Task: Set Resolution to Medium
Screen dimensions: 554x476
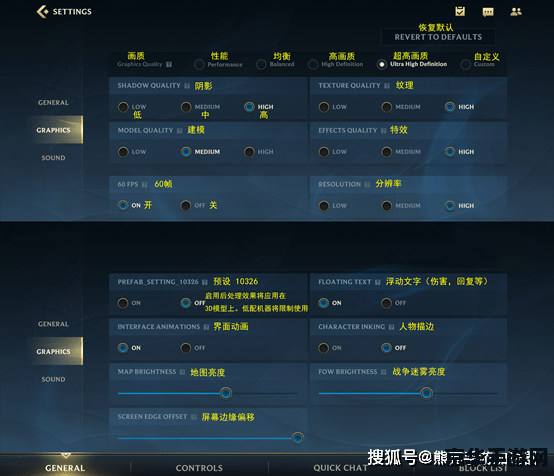Action: (x=387, y=206)
